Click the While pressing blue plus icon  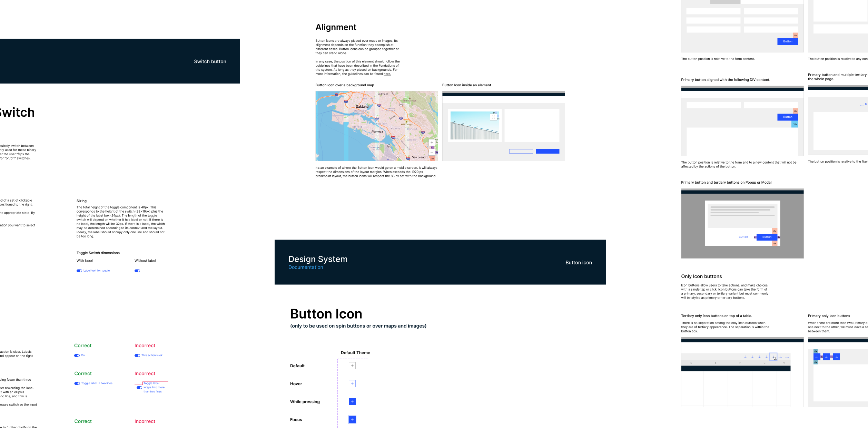(x=352, y=402)
